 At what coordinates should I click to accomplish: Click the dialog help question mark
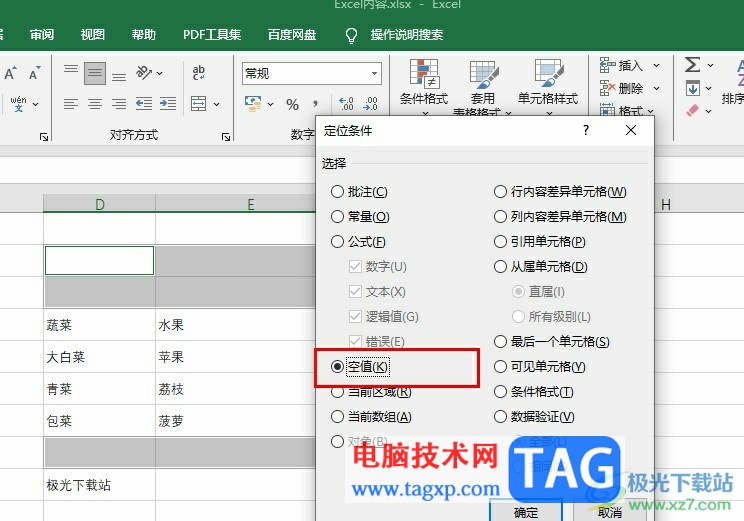click(586, 130)
